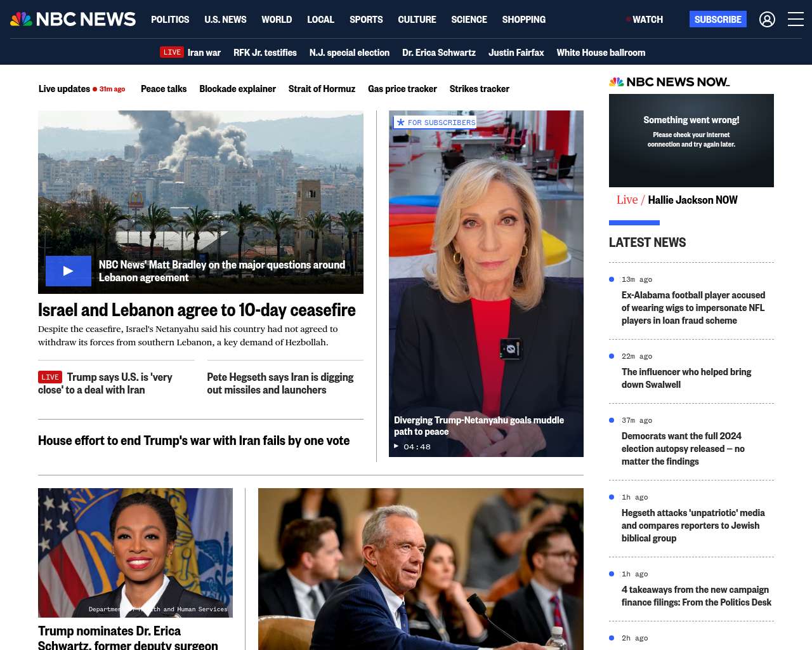Screen dimensions: 812x650
Task: Open the U.S. News section
Action: coord(225,20)
